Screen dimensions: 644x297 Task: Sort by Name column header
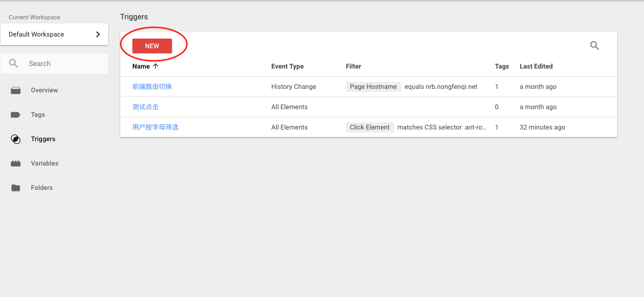pyautogui.click(x=141, y=67)
